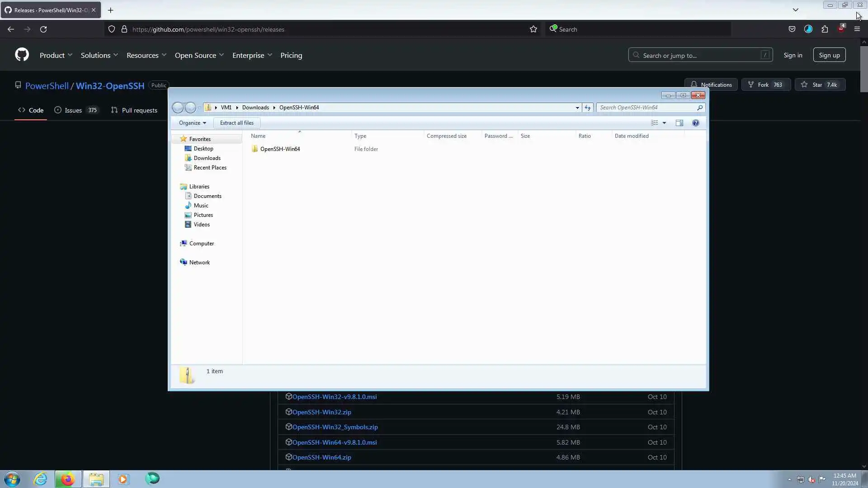Reload the current browser page

pos(43,29)
